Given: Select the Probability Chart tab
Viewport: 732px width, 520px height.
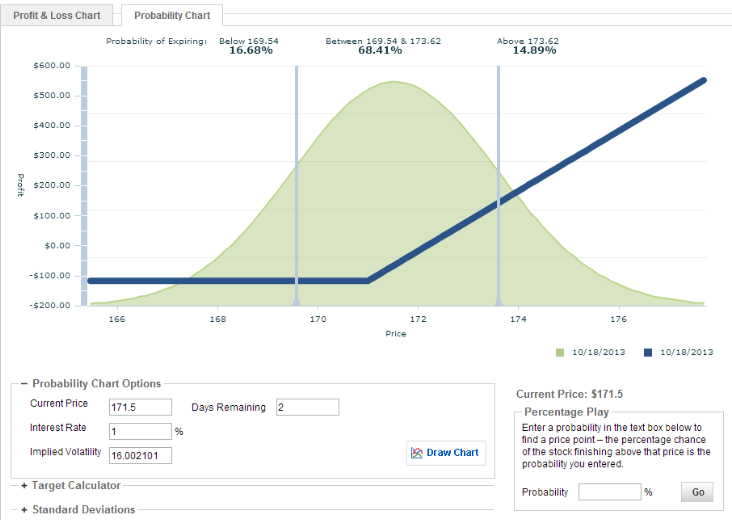Looking at the screenshot, I should click(x=172, y=16).
